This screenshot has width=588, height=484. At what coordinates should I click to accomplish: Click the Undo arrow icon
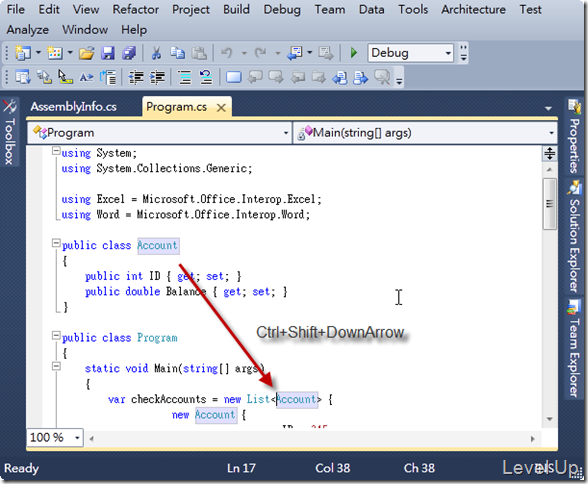pos(227,53)
